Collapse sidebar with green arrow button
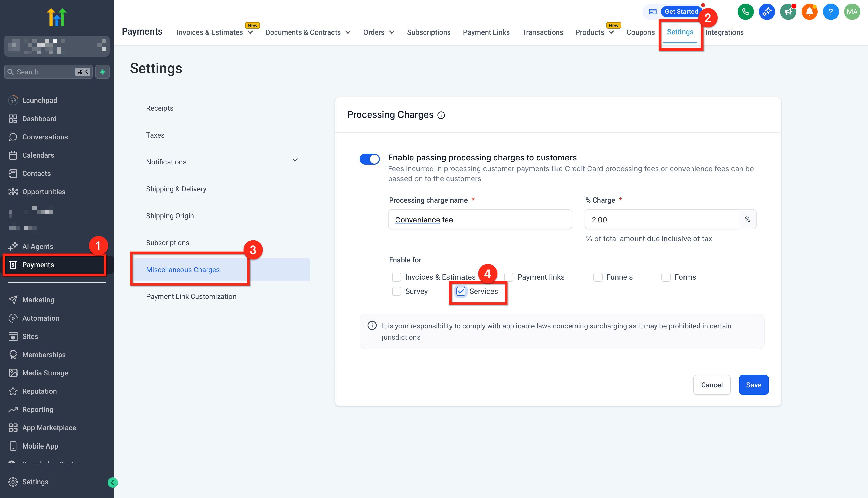This screenshot has height=498, width=868. (x=112, y=482)
